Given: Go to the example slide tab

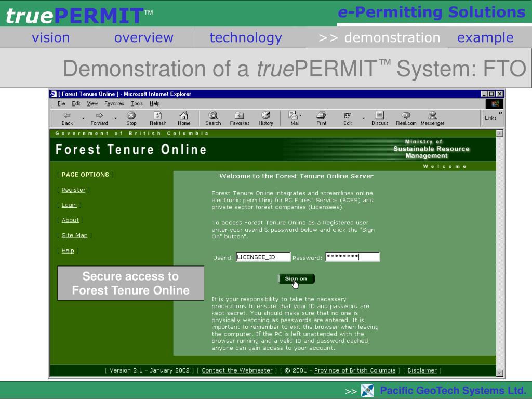Looking at the screenshot, I should click(x=485, y=37).
